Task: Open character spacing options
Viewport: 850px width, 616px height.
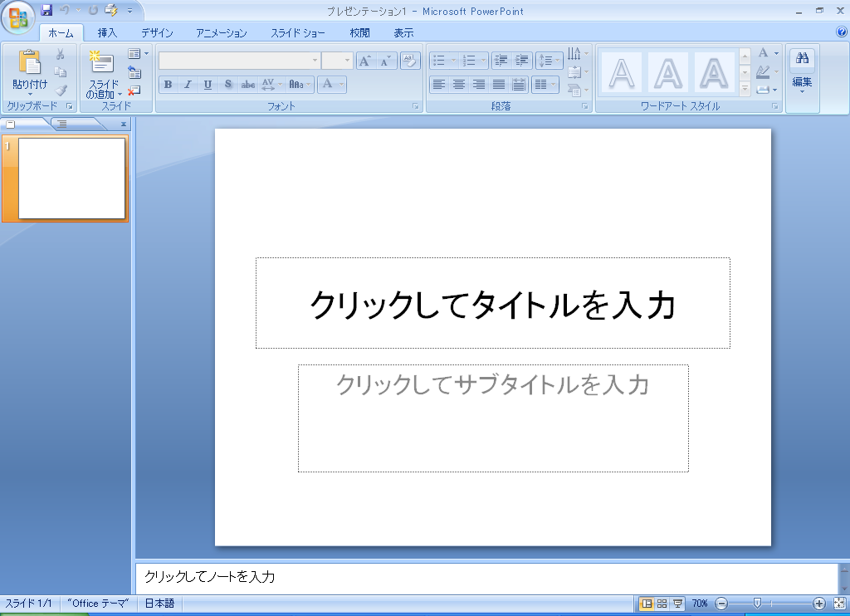Action: point(271,85)
